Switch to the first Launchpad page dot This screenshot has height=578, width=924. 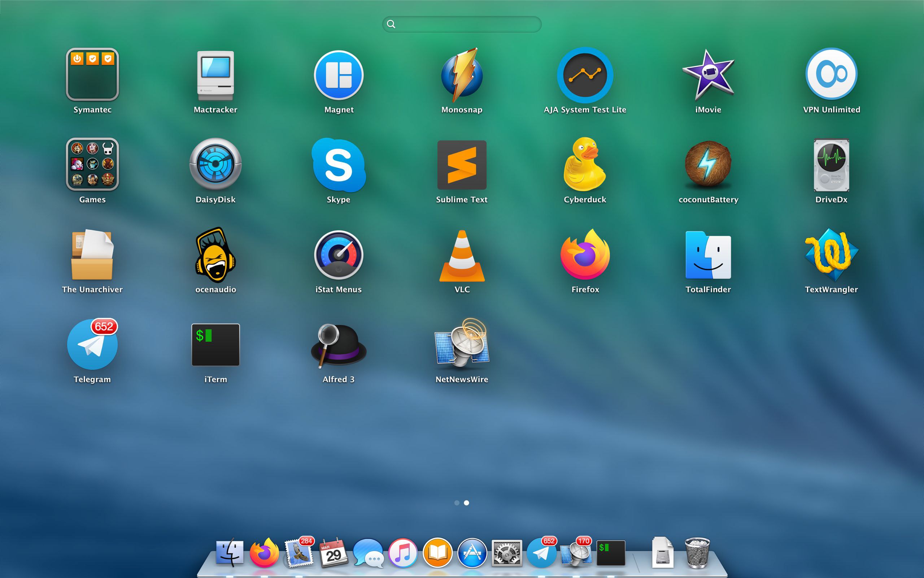pos(457,503)
